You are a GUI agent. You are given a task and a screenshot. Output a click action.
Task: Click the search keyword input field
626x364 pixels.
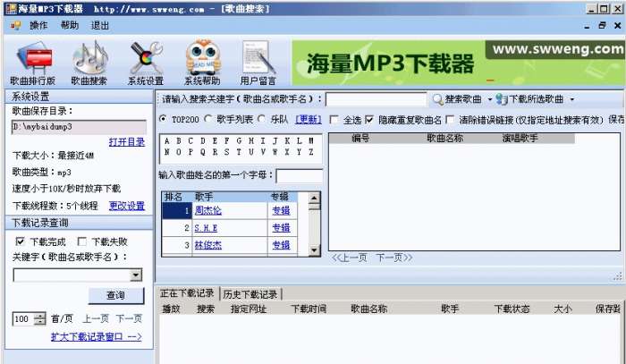click(376, 99)
